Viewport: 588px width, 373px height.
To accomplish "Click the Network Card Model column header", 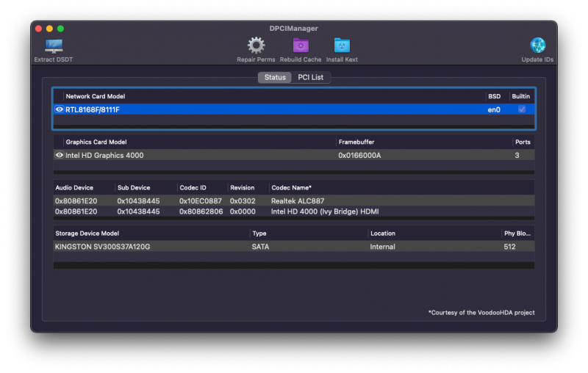I will [x=96, y=96].
